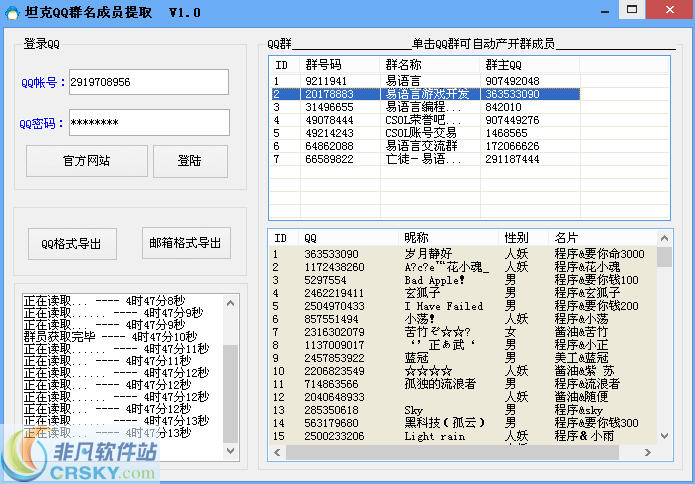Select member 孤独的流浪者

pos(463,384)
